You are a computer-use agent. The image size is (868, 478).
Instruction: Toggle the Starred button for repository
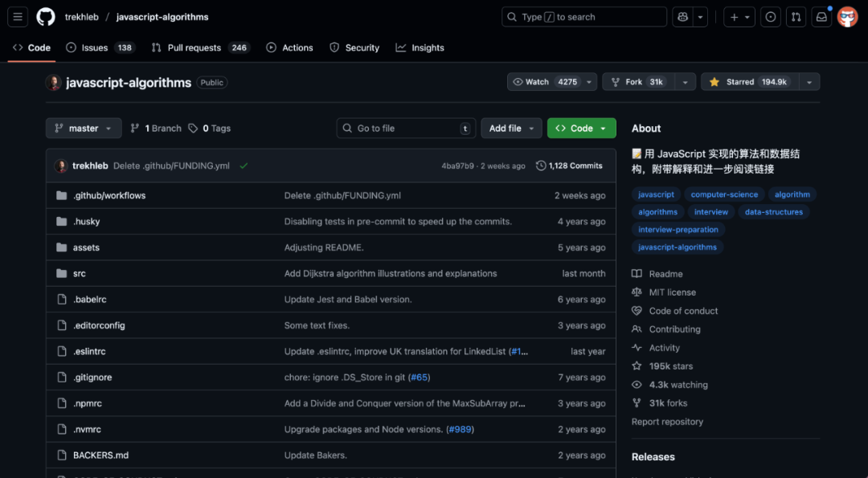(750, 82)
